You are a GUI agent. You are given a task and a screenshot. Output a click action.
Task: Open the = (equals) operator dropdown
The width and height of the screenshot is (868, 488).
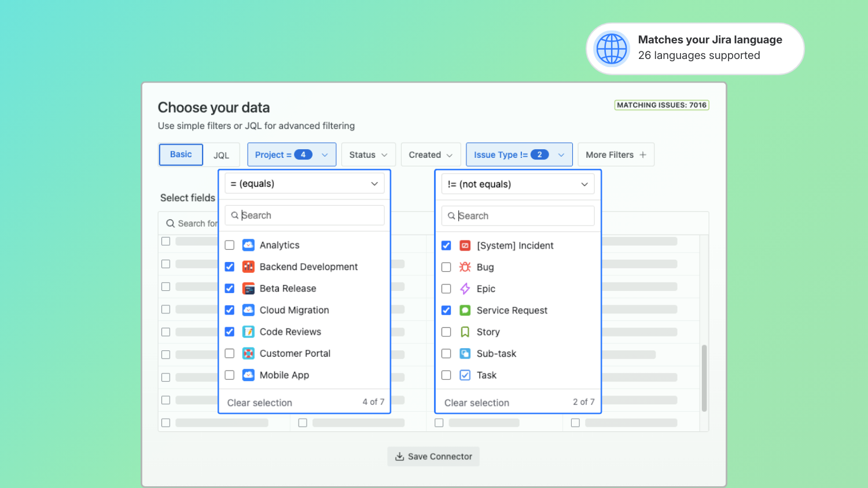(304, 184)
